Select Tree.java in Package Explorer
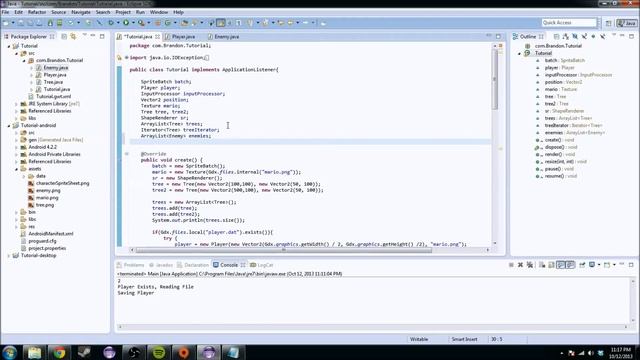 [x=53, y=82]
